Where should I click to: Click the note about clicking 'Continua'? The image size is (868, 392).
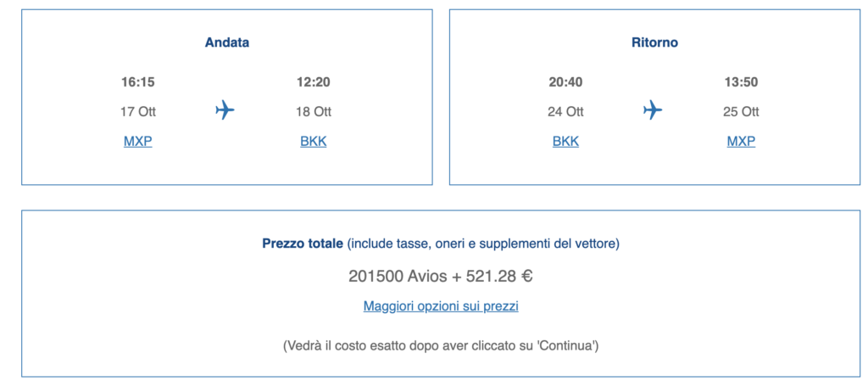[441, 346]
